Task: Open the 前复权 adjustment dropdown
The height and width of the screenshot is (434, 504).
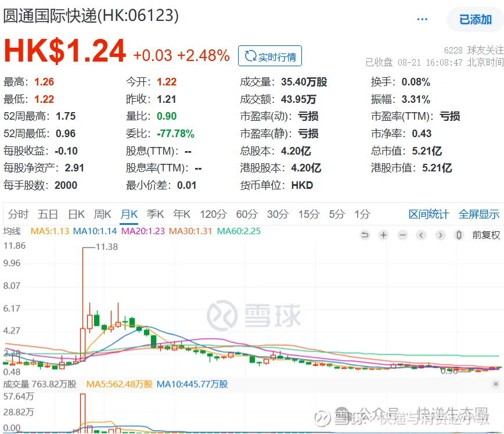Action: (x=486, y=235)
